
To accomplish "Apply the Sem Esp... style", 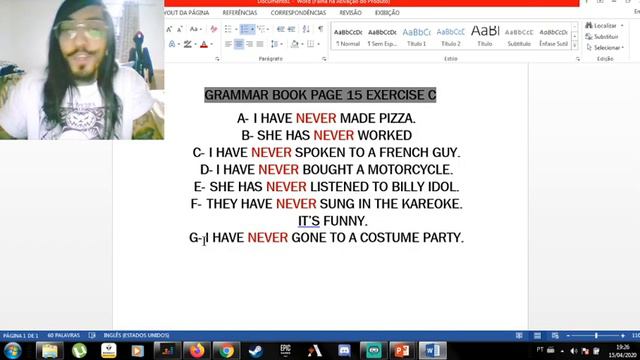I will (x=382, y=36).
